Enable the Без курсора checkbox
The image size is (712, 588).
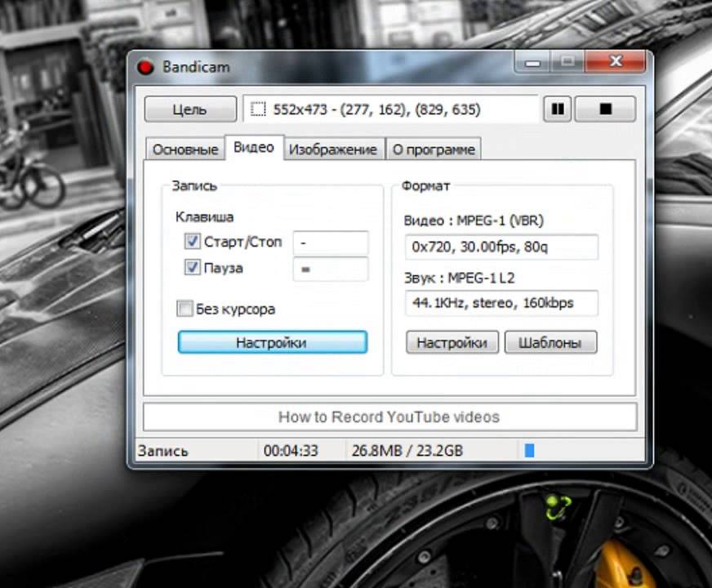[185, 309]
